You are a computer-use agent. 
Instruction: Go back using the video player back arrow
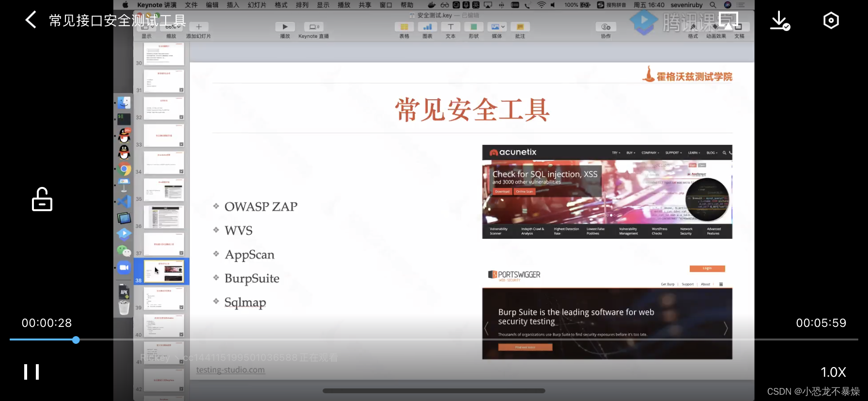pos(31,20)
